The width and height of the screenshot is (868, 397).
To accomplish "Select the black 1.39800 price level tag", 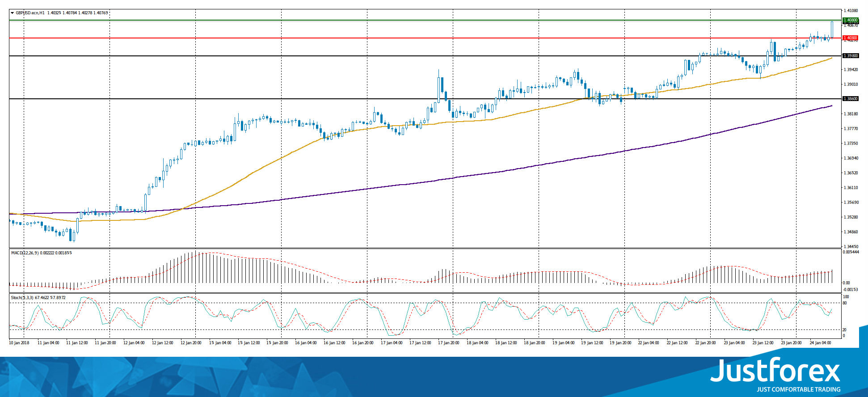I will [850, 56].
